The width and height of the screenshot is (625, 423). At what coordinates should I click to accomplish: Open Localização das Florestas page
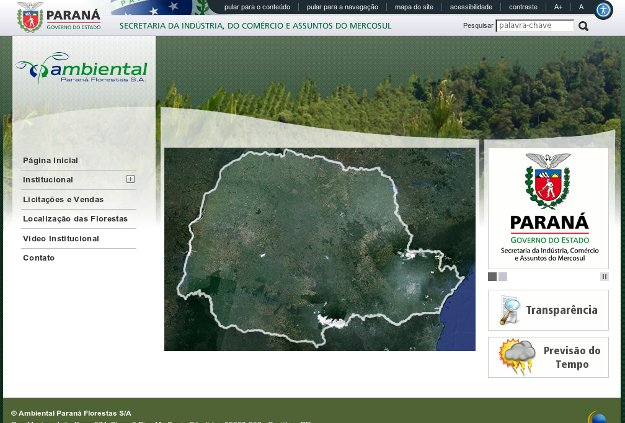click(75, 218)
